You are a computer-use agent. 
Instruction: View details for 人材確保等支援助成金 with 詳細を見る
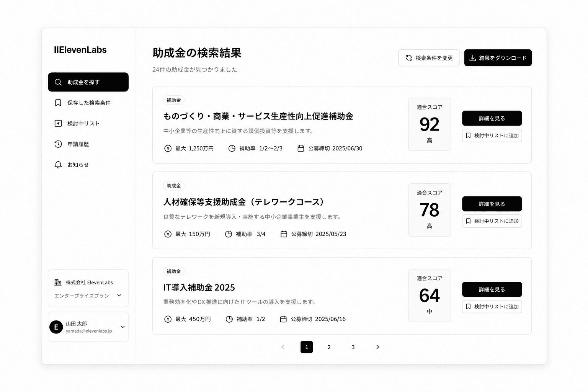492,204
